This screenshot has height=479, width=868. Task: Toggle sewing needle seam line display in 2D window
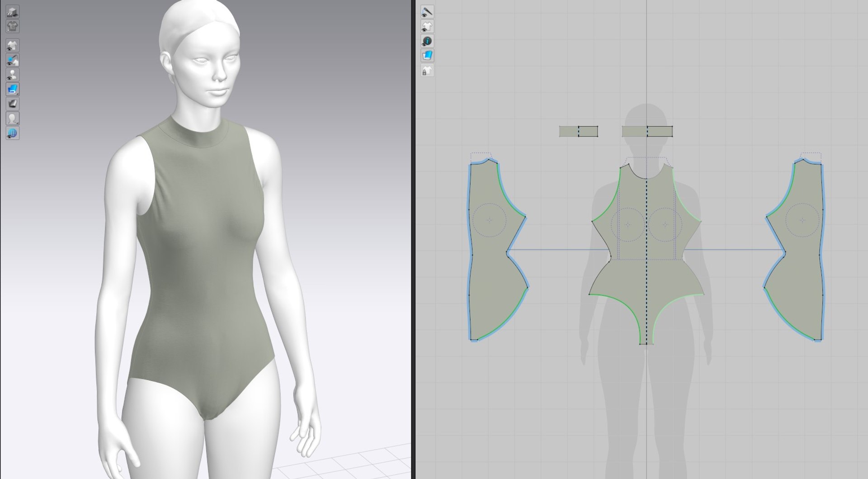pos(427,12)
